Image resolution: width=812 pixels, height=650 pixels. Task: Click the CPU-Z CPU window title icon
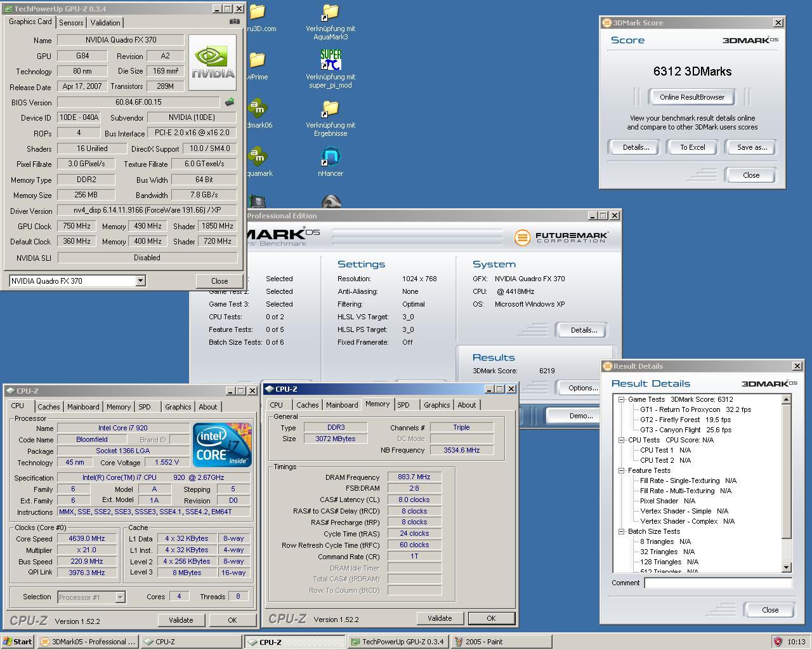point(11,390)
